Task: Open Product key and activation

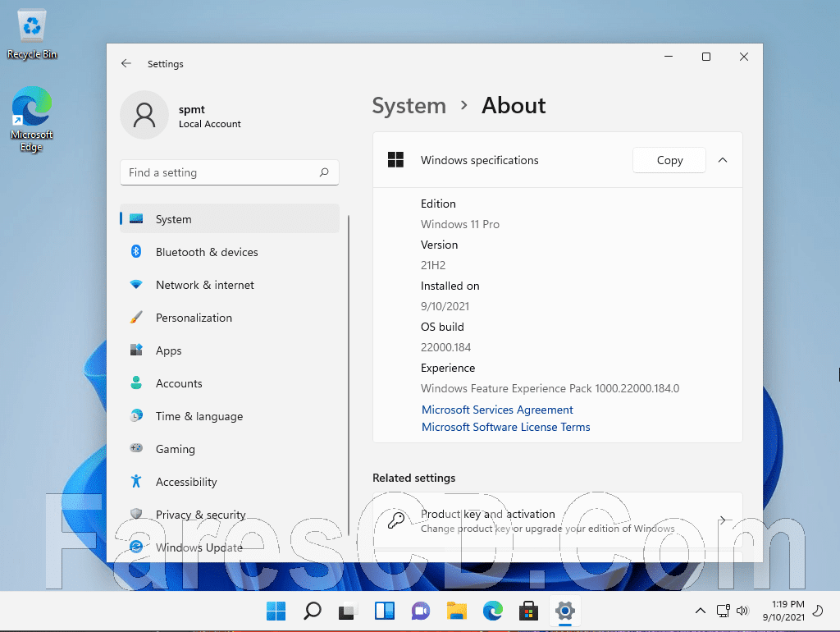Action: pyautogui.click(x=558, y=520)
